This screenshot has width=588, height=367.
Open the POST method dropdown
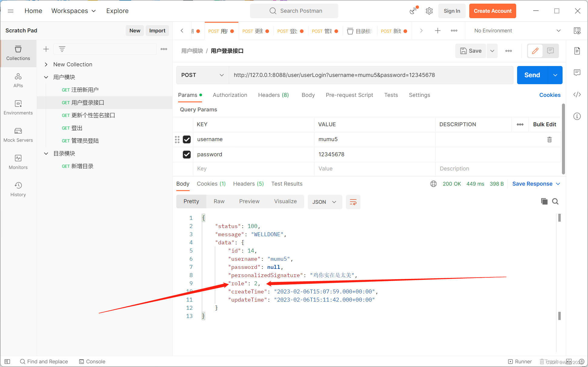pos(202,75)
